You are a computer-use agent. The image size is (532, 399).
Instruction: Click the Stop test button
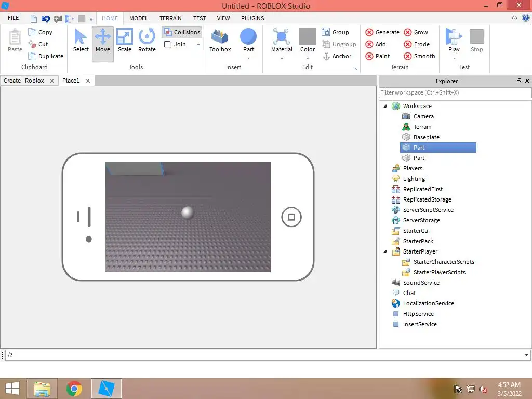[477, 41]
